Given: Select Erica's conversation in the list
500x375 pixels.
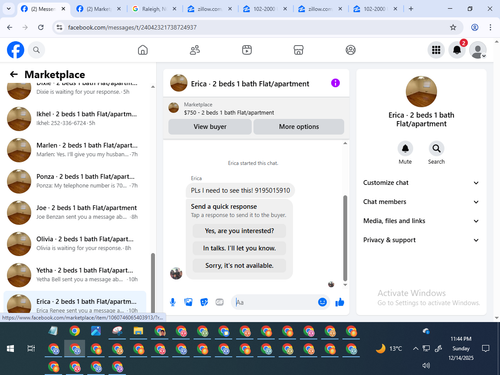Looking at the screenshot, I should pos(75,303).
